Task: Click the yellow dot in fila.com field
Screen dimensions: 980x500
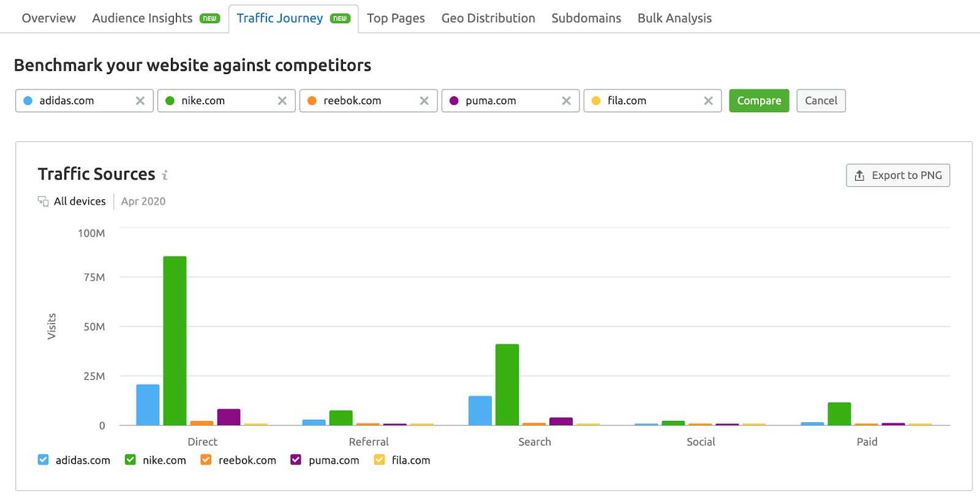Action: click(596, 100)
